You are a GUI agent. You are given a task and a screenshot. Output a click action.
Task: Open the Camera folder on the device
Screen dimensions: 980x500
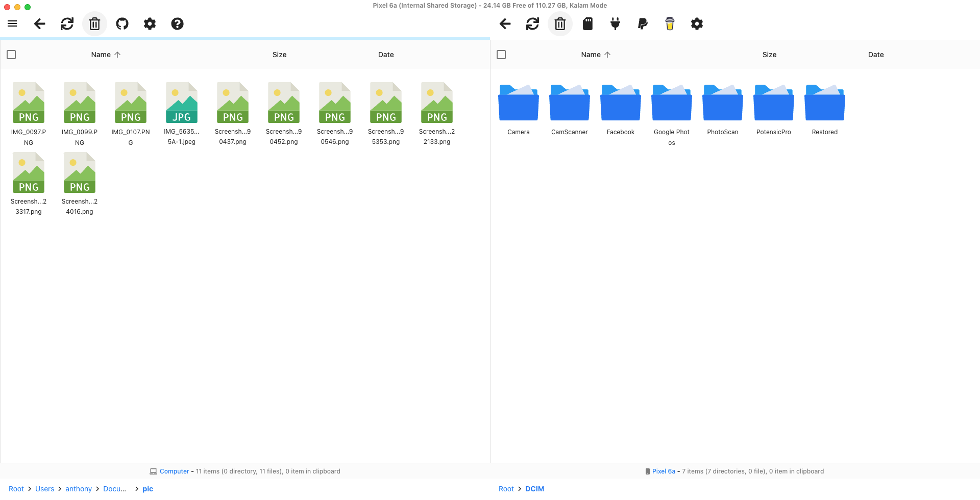518,103
